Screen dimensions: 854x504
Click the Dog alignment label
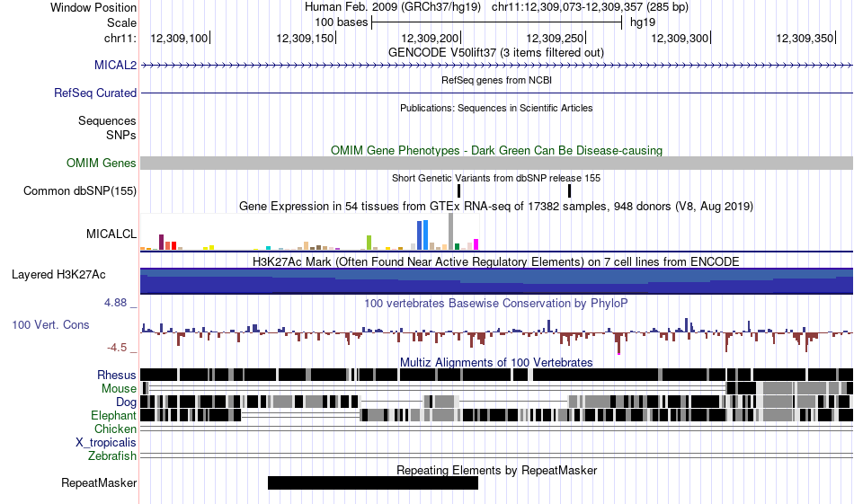(126, 402)
